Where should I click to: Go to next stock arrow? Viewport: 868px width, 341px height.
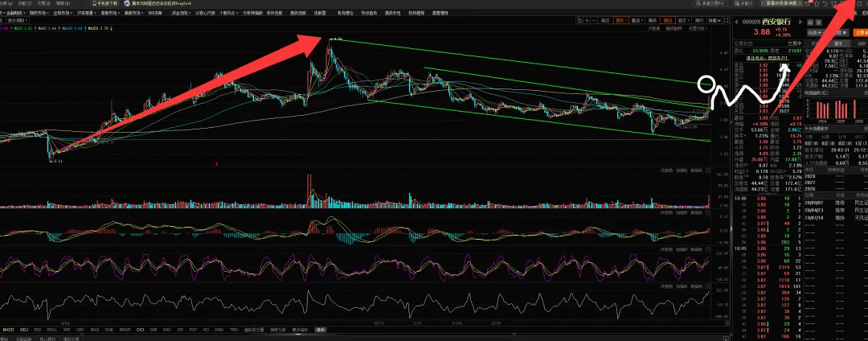coord(800,22)
